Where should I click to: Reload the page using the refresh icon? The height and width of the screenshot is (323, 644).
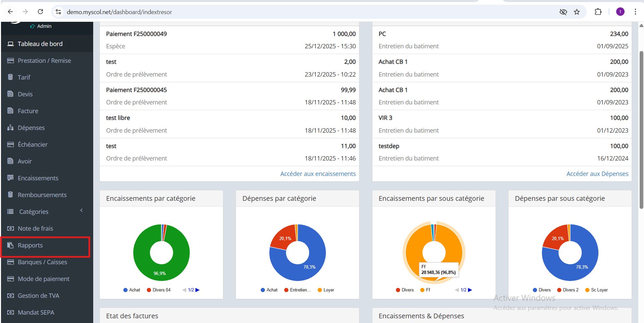click(x=41, y=12)
